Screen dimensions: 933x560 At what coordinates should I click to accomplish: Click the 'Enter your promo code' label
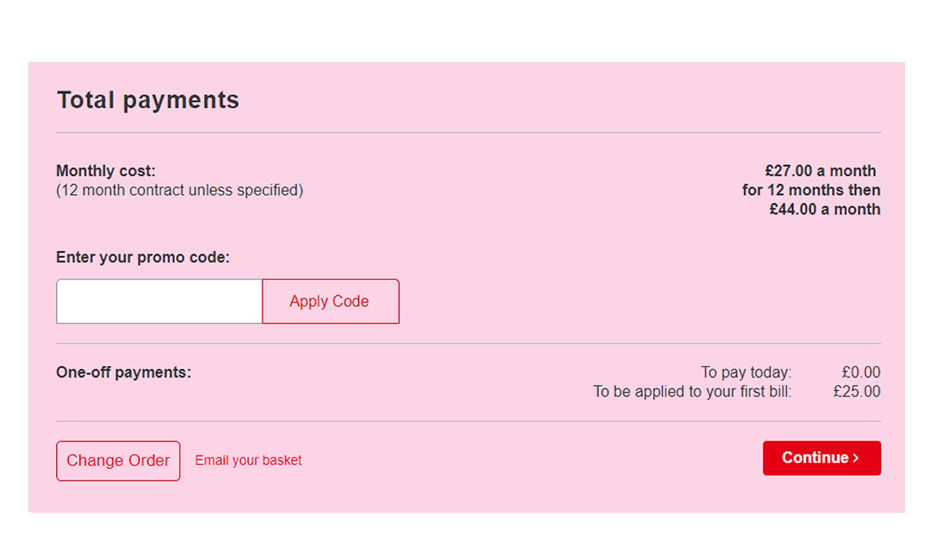point(143,257)
